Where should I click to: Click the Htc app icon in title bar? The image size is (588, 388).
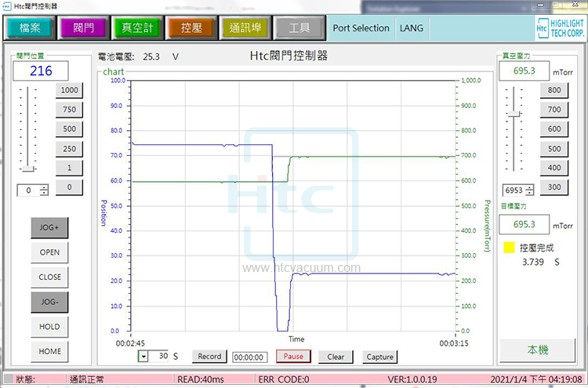[x=7, y=6]
